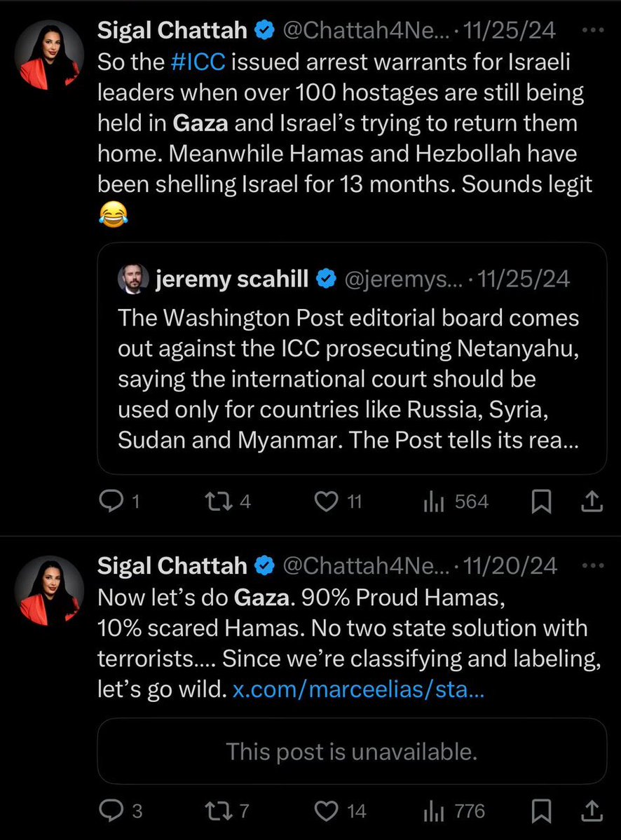Viewport: 621px width, 840px height.
Task: Share the 'Now let's do Gaza' post
Action: (x=592, y=811)
